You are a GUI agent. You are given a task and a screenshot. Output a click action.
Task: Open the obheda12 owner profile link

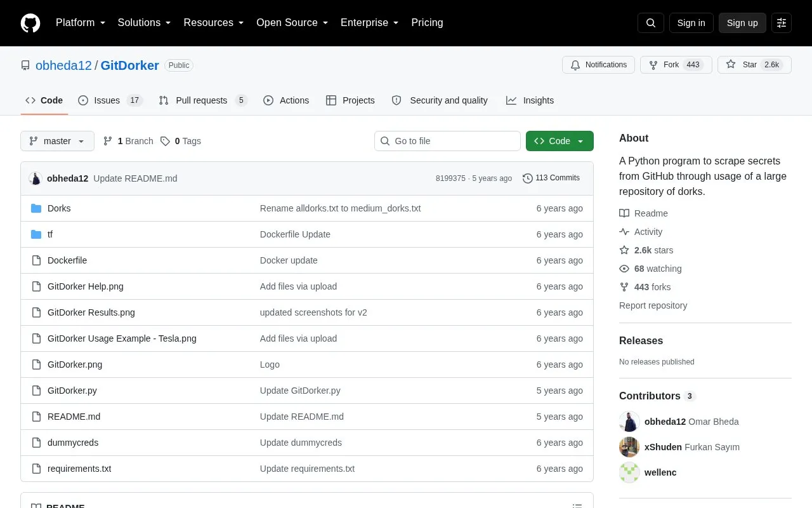point(63,65)
